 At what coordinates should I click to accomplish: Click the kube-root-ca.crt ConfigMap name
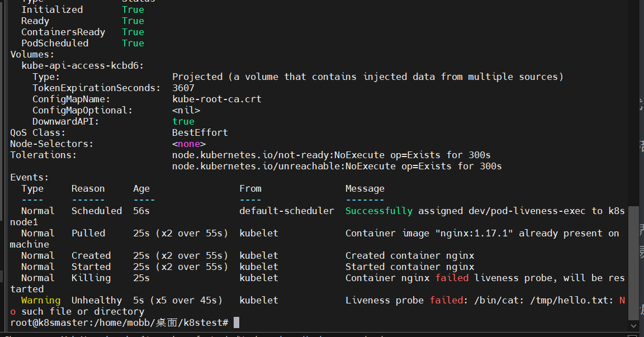pyautogui.click(x=216, y=99)
